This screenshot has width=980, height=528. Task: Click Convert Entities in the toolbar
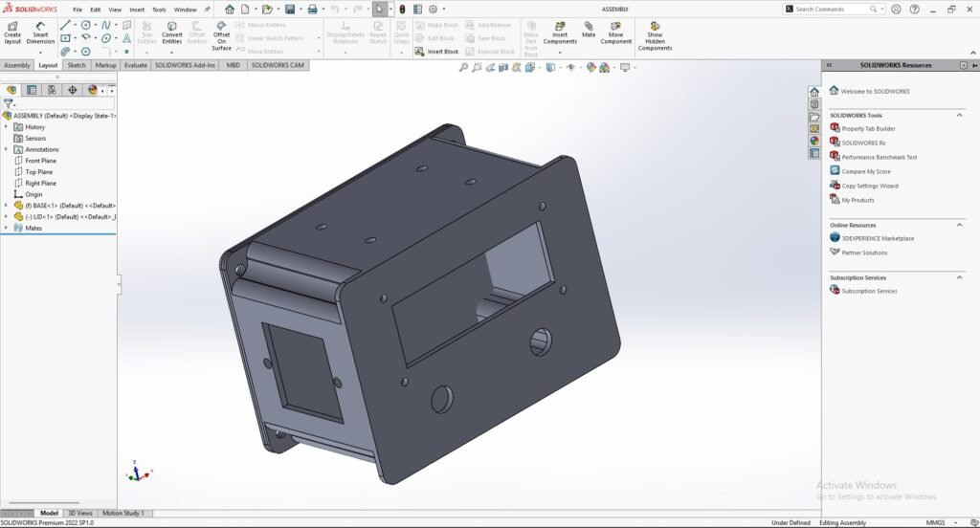[172, 32]
